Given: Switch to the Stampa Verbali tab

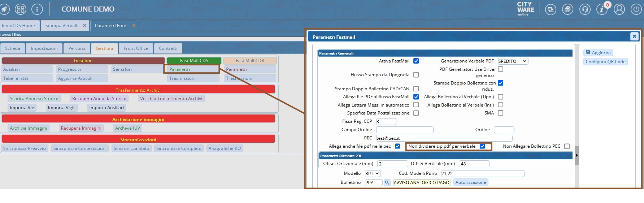Looking at the screenshot, I should [x=61, y=26].
